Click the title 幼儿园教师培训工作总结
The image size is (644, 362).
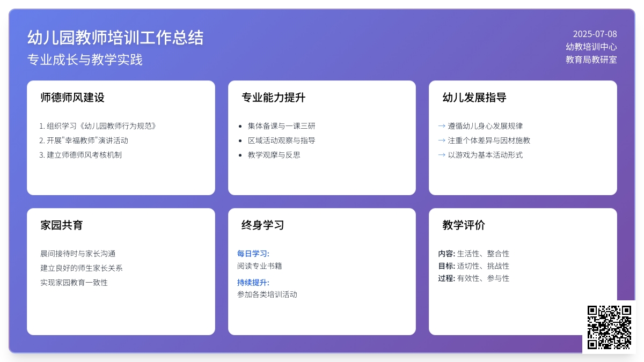tap(115, 38)
